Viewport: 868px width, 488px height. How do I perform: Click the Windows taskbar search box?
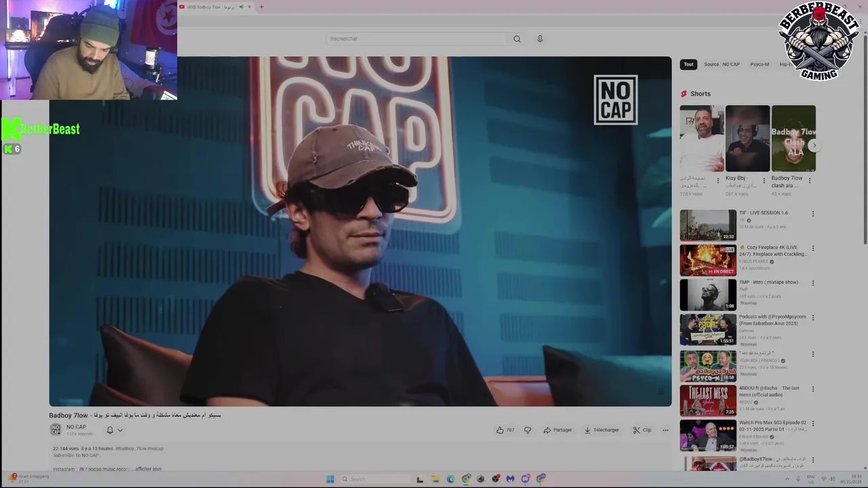[x=375, y=479]
